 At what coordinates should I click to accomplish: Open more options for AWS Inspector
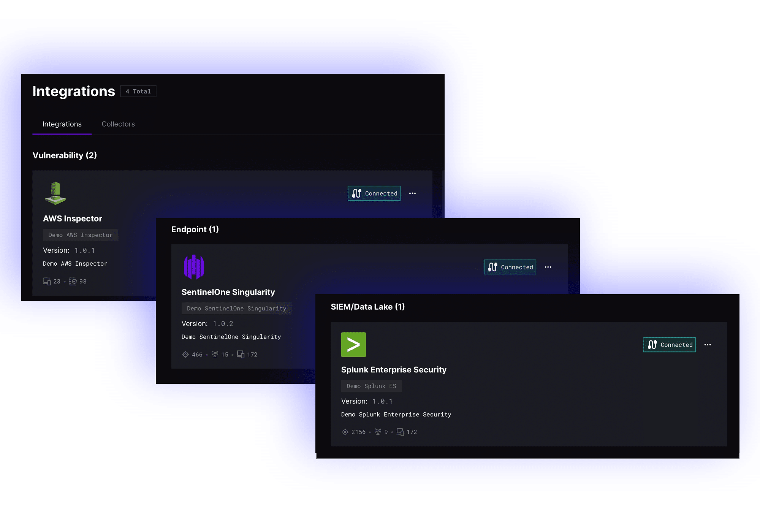412,193
